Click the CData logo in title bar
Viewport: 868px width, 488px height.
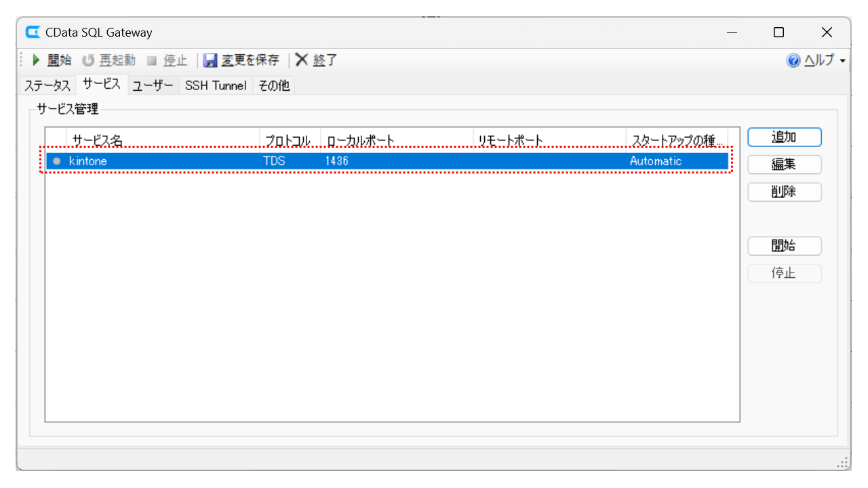pos(33,32)
